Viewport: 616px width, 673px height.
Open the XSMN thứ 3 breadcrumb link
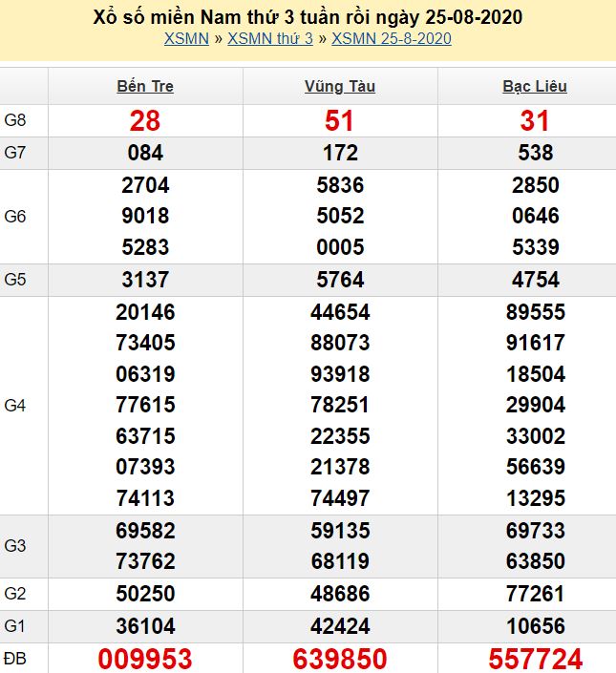pyautogui.click(x=271, y=38)
